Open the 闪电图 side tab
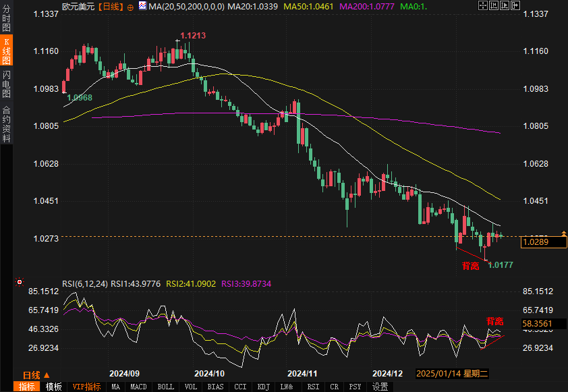The height and width of the screenshot is (392, 568). (x=6, y=84)
